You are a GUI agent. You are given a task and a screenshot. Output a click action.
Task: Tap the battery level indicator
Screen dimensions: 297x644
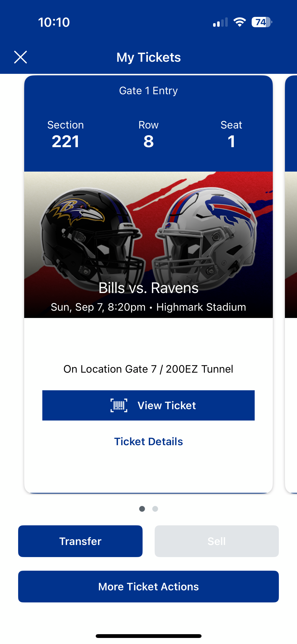[x=261, y=22]
